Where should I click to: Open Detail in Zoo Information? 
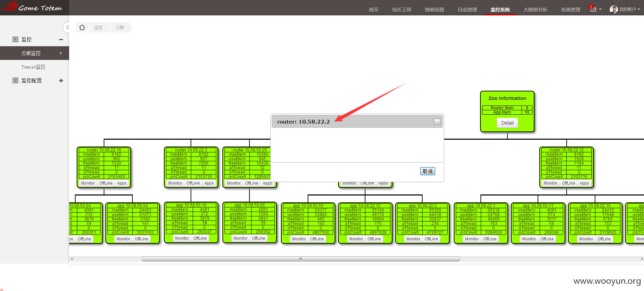(507, 123)
